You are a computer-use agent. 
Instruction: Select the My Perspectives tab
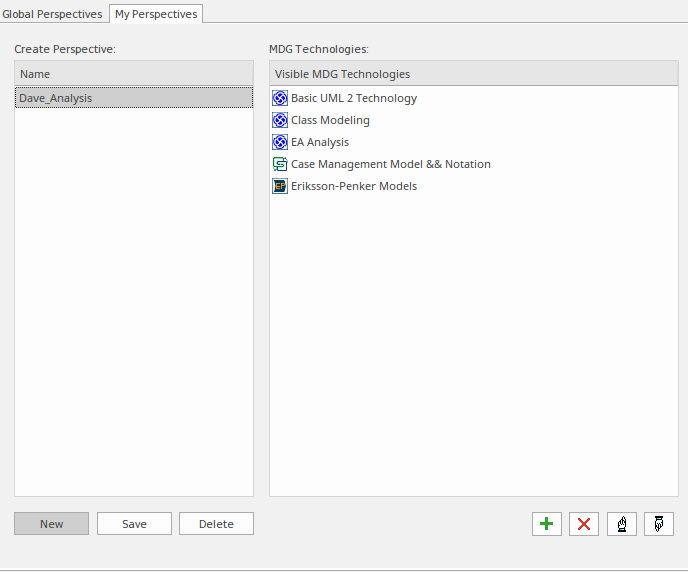(156, 14)
